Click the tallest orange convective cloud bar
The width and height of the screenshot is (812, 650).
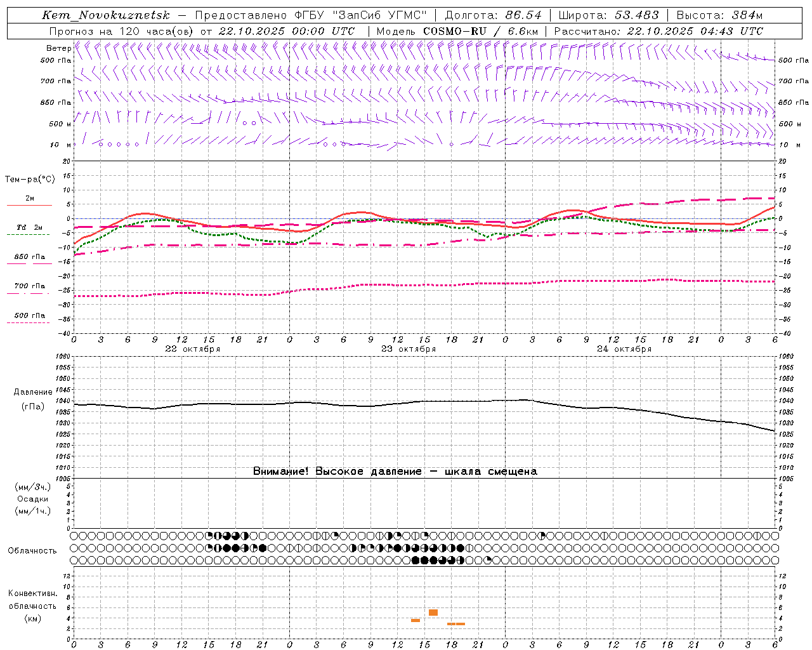pos(433,613)
